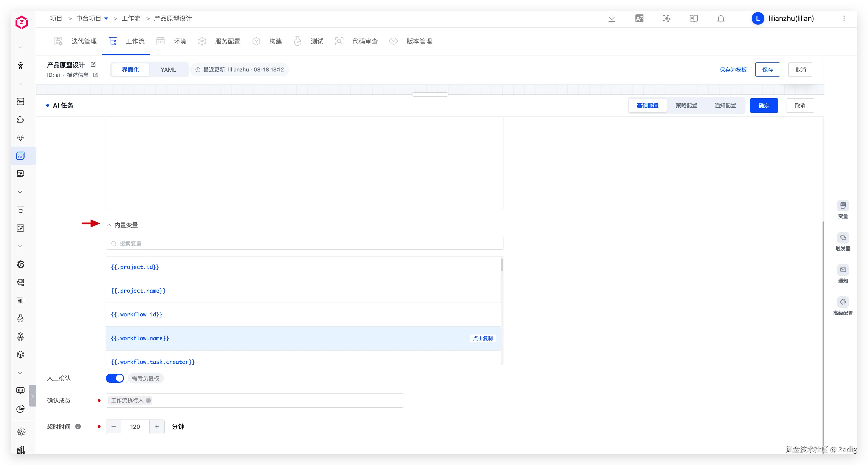
Task: Open the 迭代管理 tab
Action: coord(75,41)
